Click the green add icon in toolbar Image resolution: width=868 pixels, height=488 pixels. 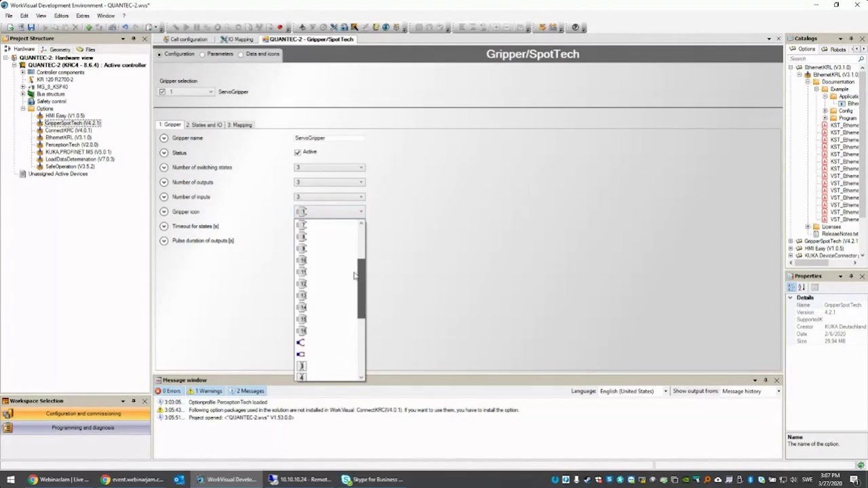coord(88,28)
